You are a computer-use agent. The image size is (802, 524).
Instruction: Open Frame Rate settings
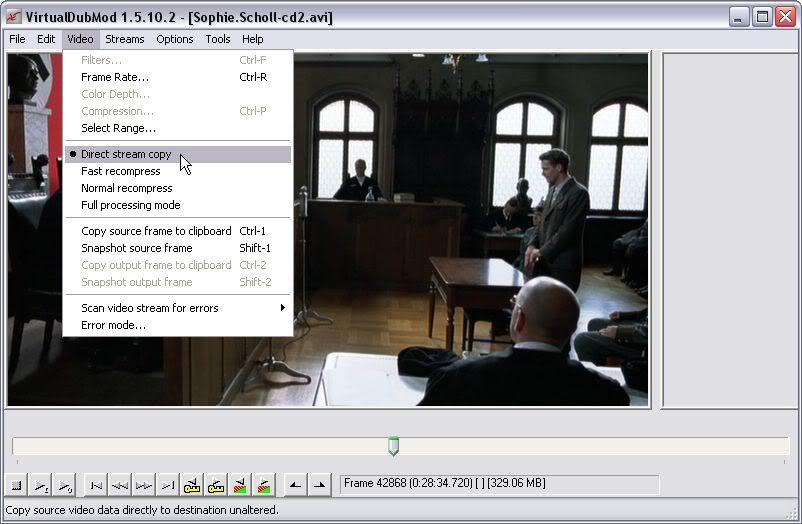click(x=115, y=77)
